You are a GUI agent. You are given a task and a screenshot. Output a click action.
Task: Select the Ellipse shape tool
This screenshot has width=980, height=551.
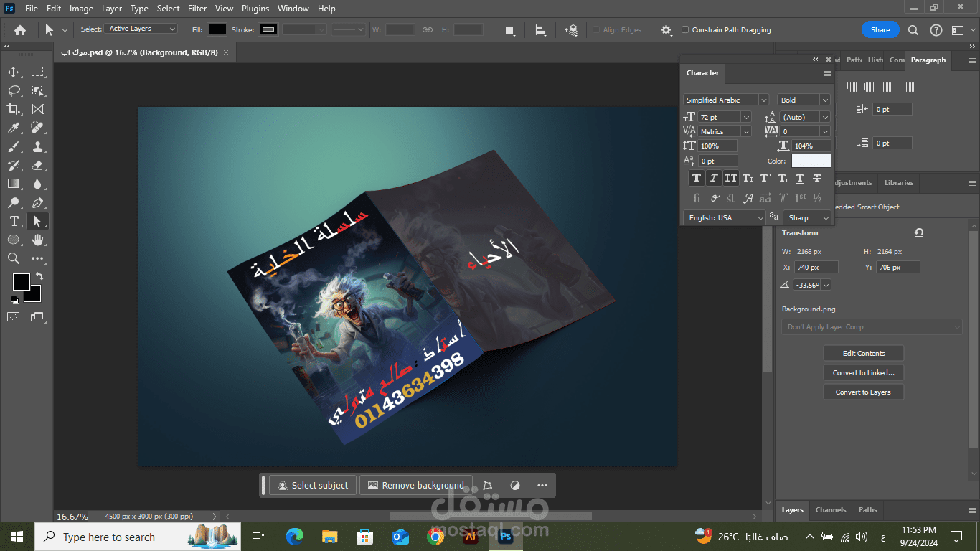click(14, 240)
